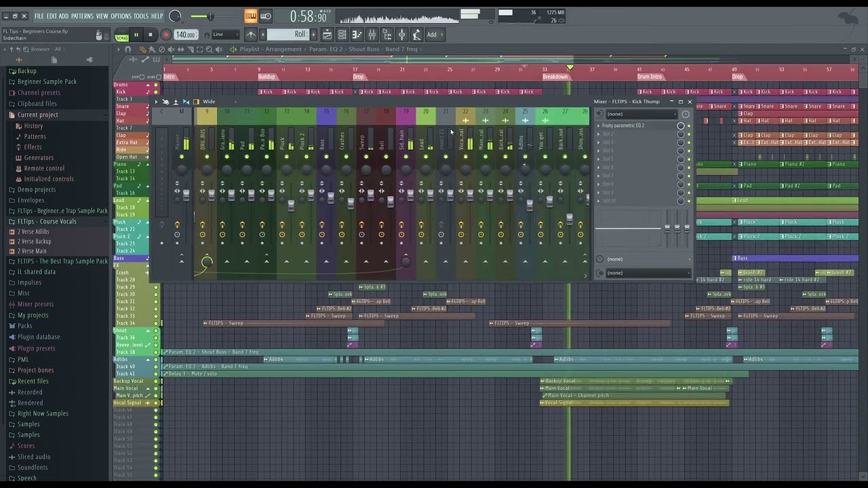Click the latency clock icon beside mixer input
The height and width of the screenshot is (488, 868).
(x=685, y=115)
